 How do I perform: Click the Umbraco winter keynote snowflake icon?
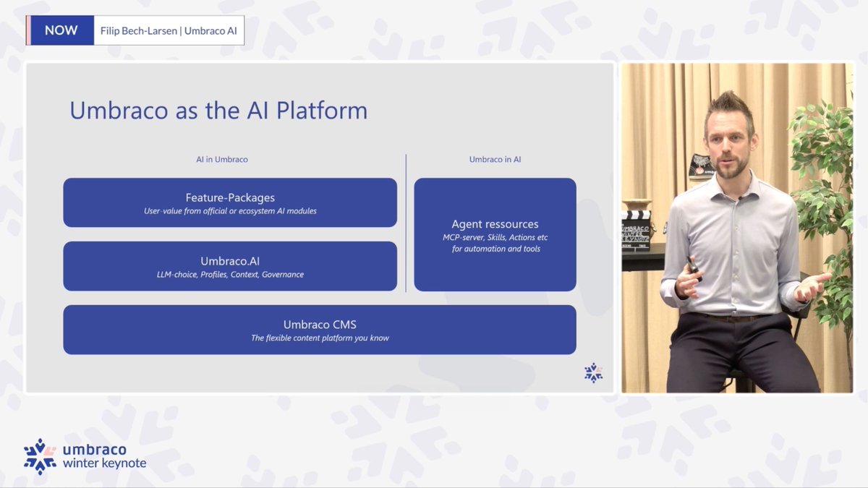point(40,456)
